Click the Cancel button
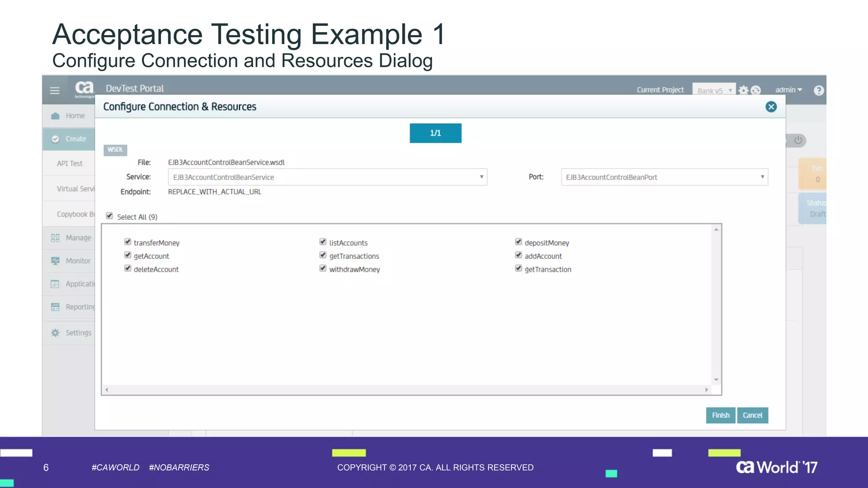The height and width of the screenshot is (488, 868). click(x=753, y=416)
